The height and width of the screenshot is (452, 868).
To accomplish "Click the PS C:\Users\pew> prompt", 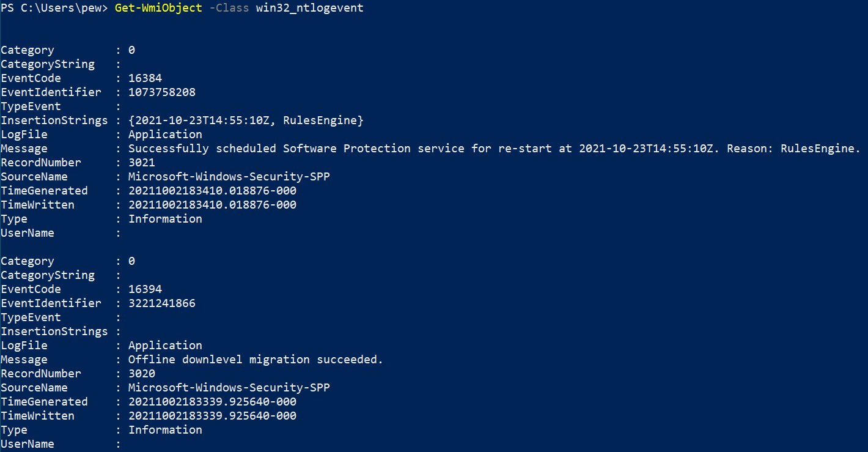I will pyautogui.click(x=54, y=9).
